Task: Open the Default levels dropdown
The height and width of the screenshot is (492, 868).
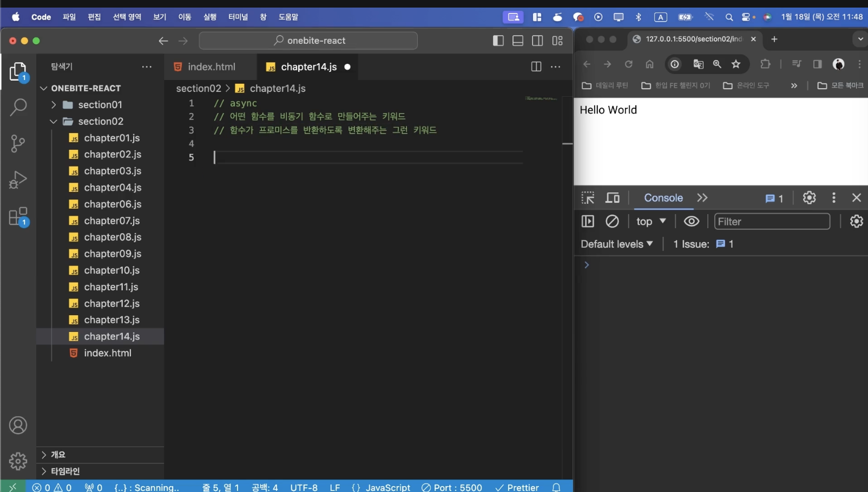Action: [616, 244]
